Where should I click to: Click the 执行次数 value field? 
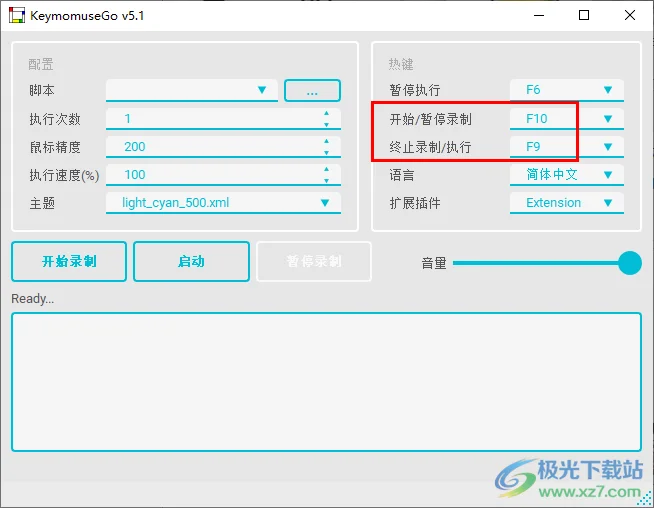[x=223, y=119]
